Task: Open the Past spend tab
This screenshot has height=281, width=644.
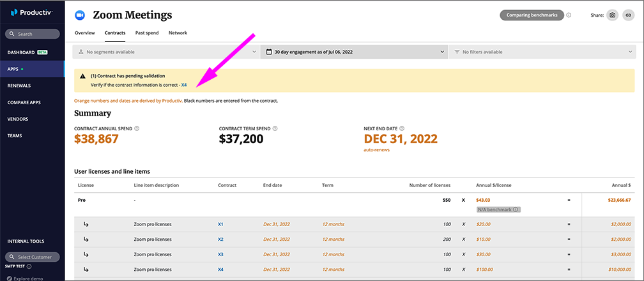Action: pos(147,33)
